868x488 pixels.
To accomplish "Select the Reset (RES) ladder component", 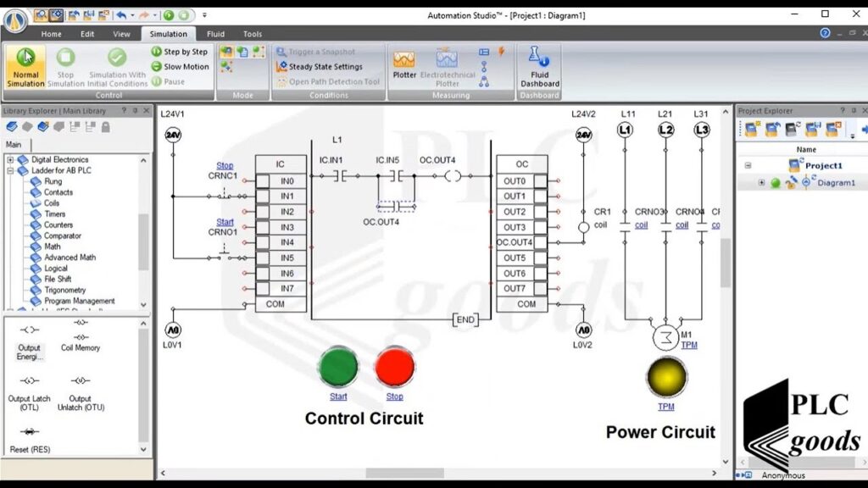I will pyautogui.click(x=30, y=438).
